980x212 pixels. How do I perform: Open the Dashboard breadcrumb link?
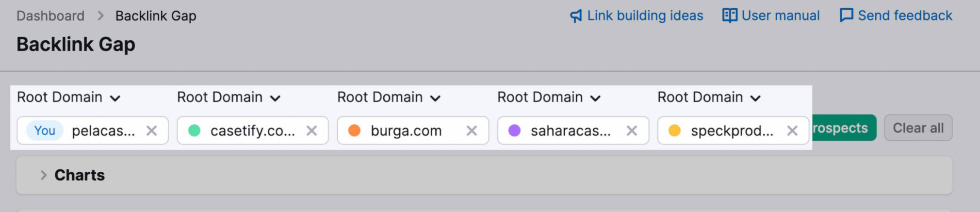point(50,16)
